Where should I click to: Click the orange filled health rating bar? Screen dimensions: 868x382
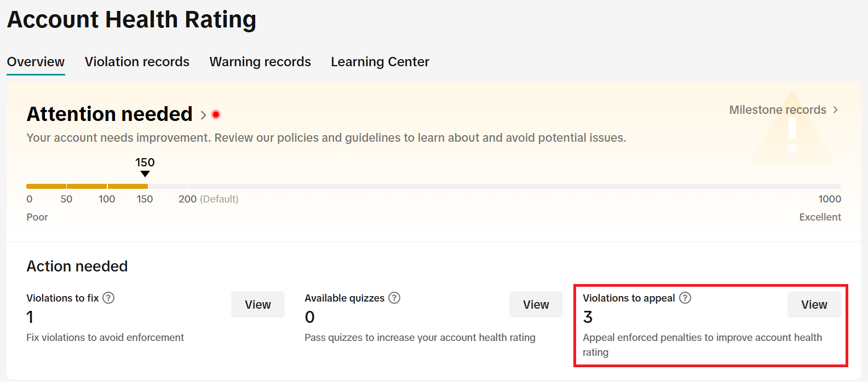tap(87, 186)
